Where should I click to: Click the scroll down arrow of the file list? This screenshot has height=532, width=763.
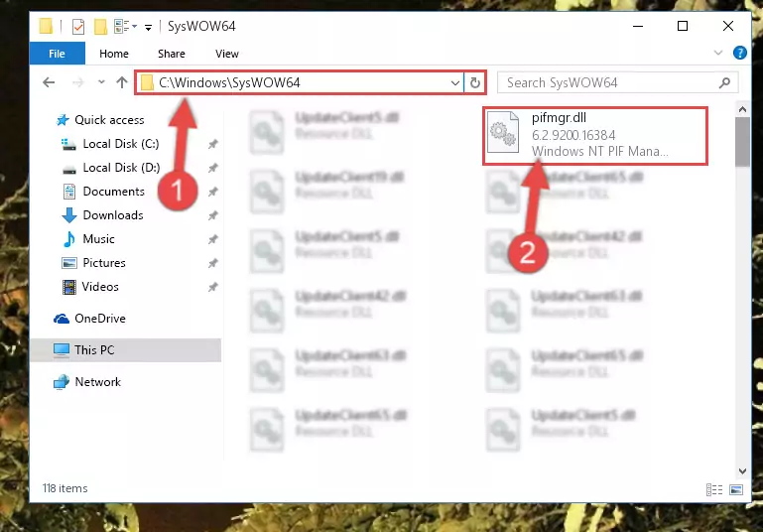click(x=742, y=470)
